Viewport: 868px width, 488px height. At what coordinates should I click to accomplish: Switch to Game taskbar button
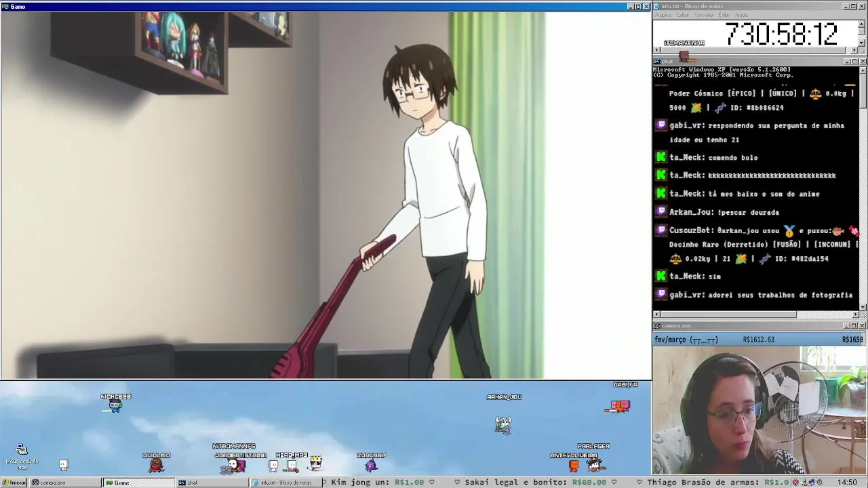[139, 483]
